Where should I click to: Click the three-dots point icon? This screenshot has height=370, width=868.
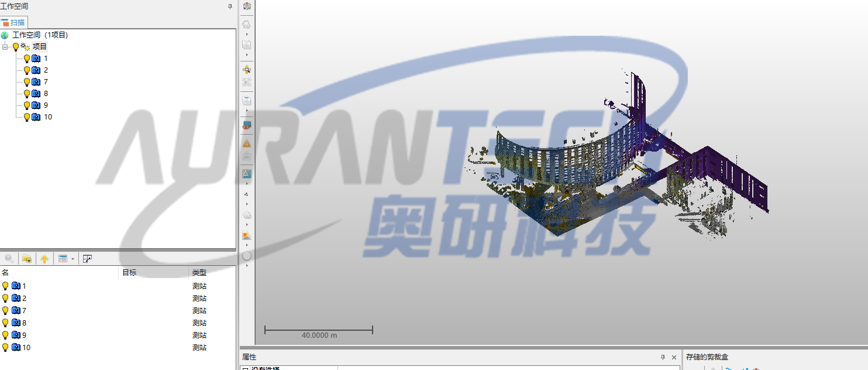tap(247, 194)
